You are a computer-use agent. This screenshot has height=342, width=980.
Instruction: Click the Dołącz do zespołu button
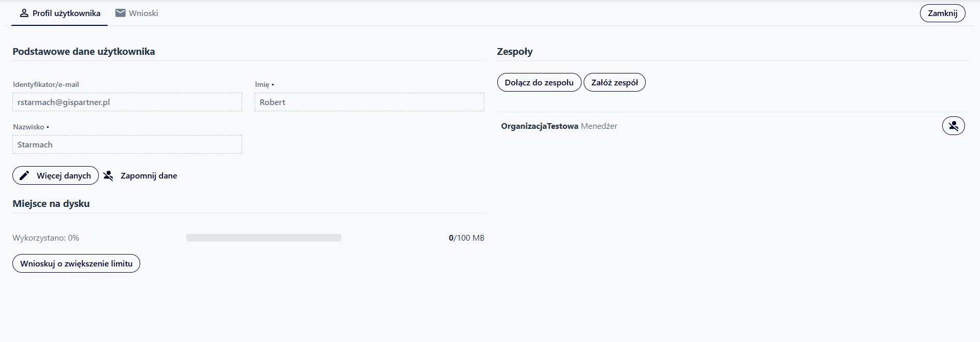[539, 83]
